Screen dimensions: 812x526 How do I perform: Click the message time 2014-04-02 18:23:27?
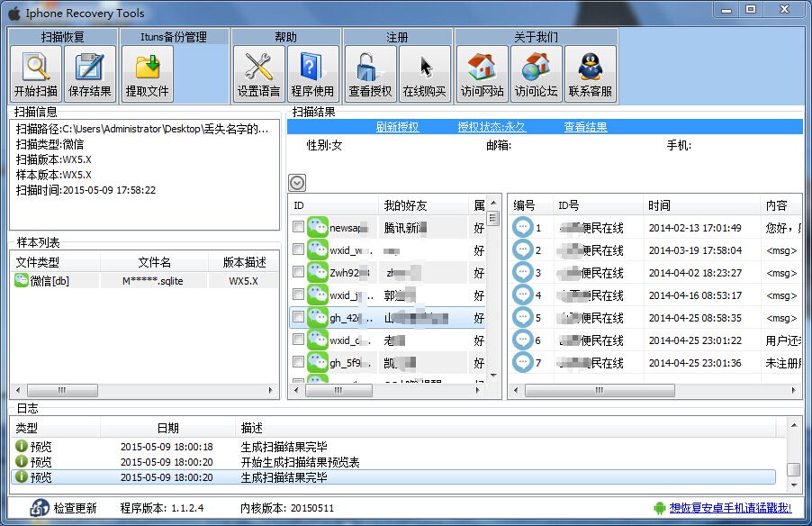pos(695,273)
